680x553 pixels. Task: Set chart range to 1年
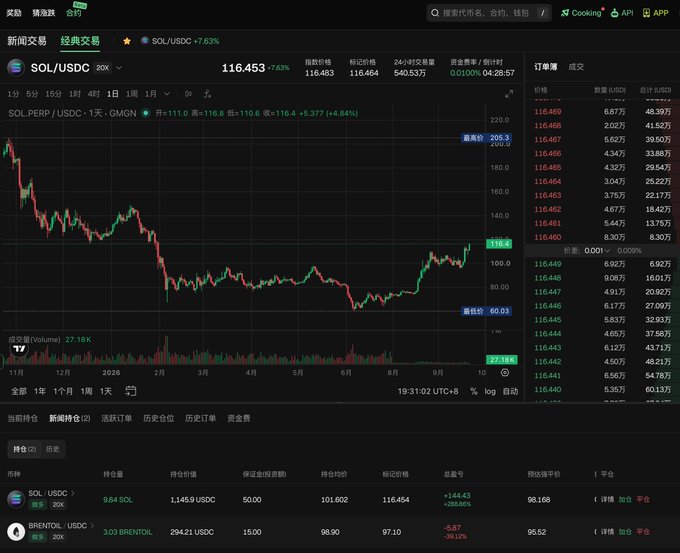point(40,391)
